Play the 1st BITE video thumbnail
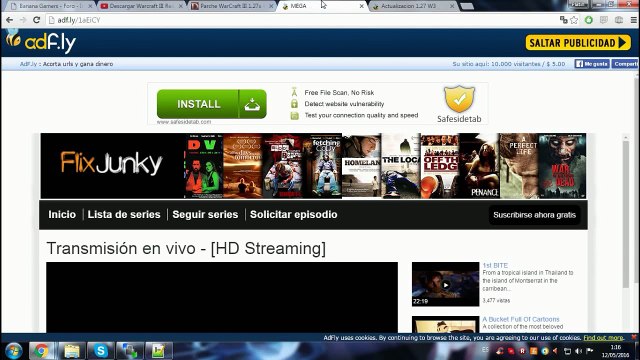Image resolution: width=640 pixels, height=360 pixels. coord(445,284)
